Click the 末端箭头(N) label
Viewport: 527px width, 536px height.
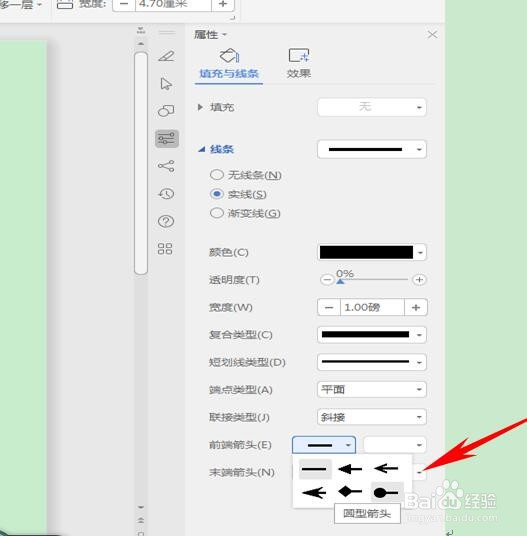pyautogui.click(x=242, y=472)
